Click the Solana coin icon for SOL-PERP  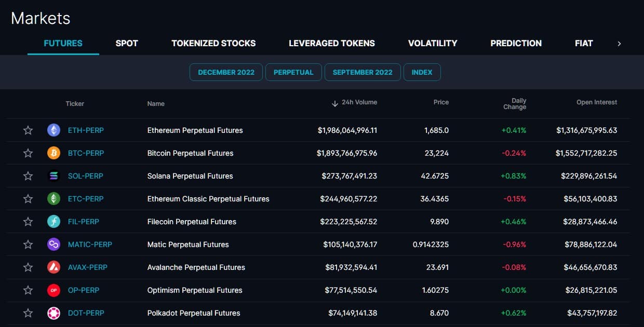(53, 176)
